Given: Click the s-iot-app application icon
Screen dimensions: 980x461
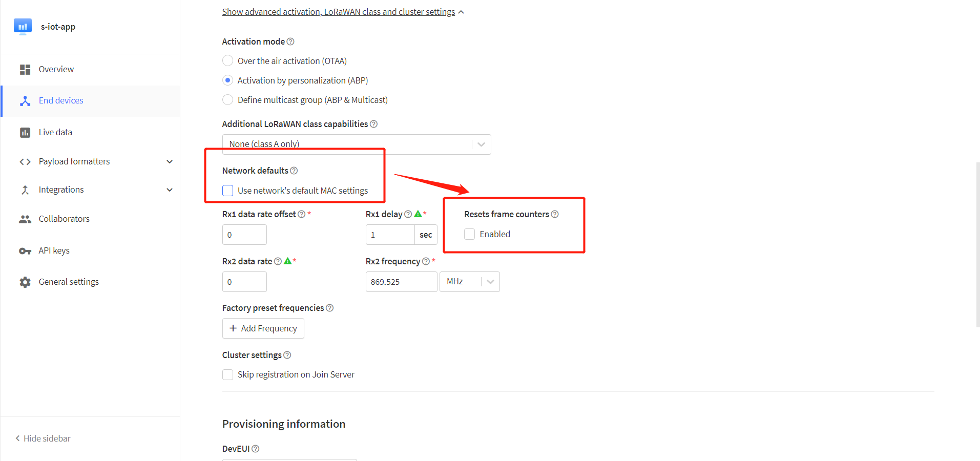Looking at the screenshot, I should [23, 27].
